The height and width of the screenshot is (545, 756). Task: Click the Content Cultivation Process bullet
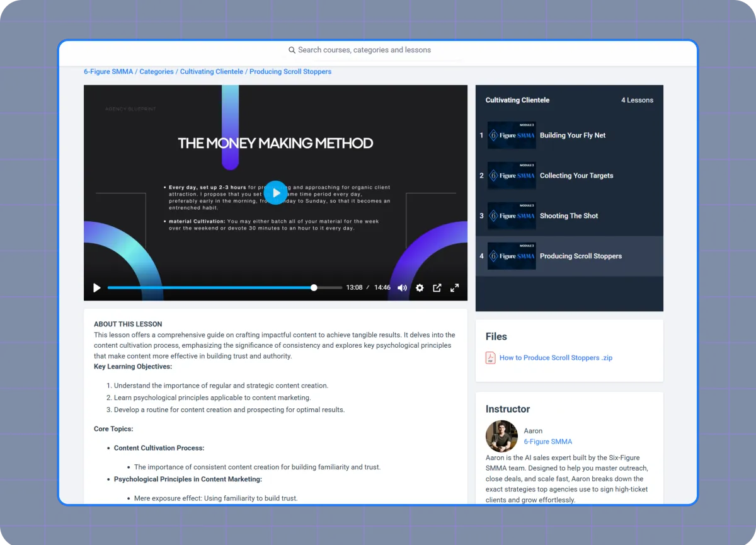(159, 448)
